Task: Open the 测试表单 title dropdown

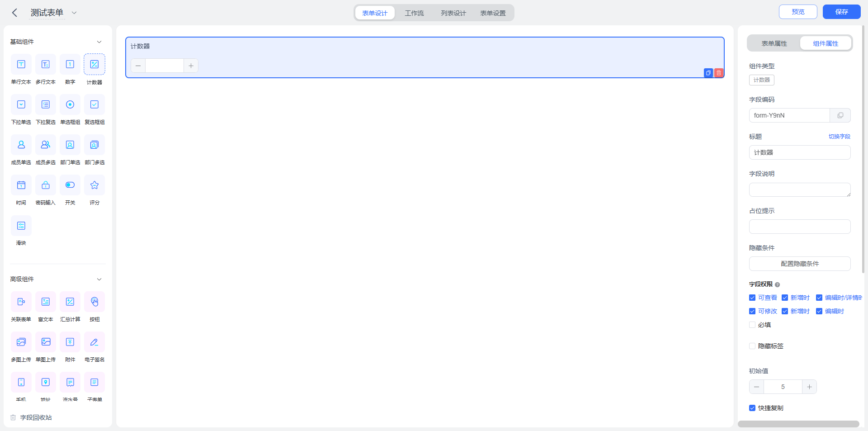Action: tap(74, 13)
